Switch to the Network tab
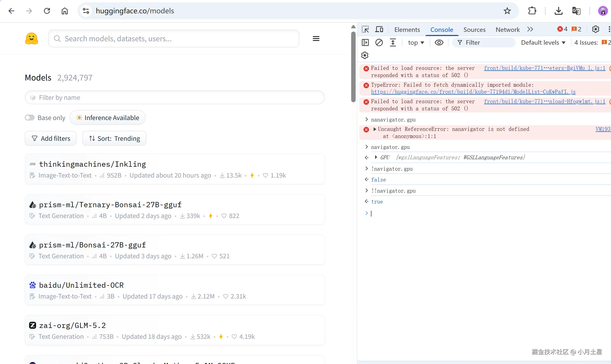611x364 pixels. (x=508, y=30)
